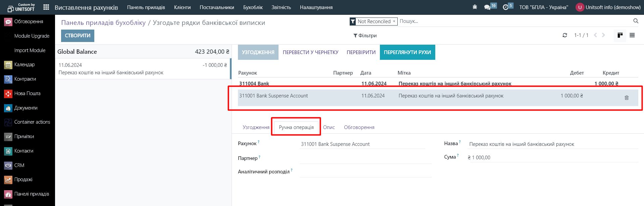
Task: Expand the Фільтри dropdown
Action: click(x=365, y=36)
